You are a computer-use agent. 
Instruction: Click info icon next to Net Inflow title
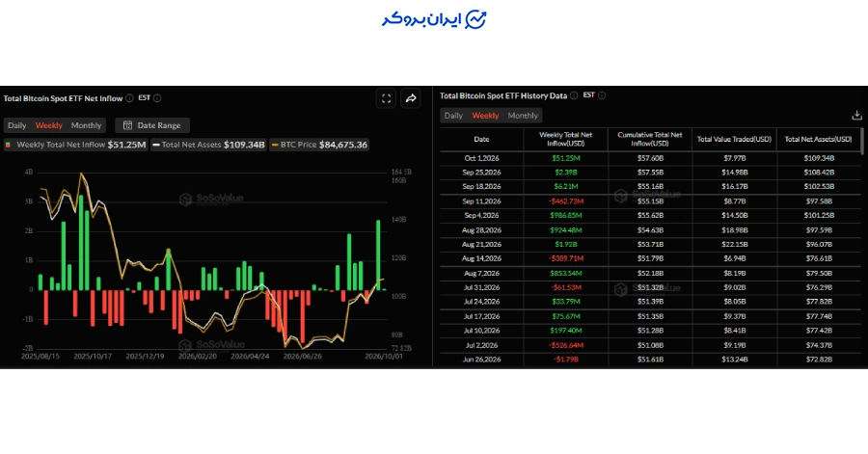tap(129, 98)
